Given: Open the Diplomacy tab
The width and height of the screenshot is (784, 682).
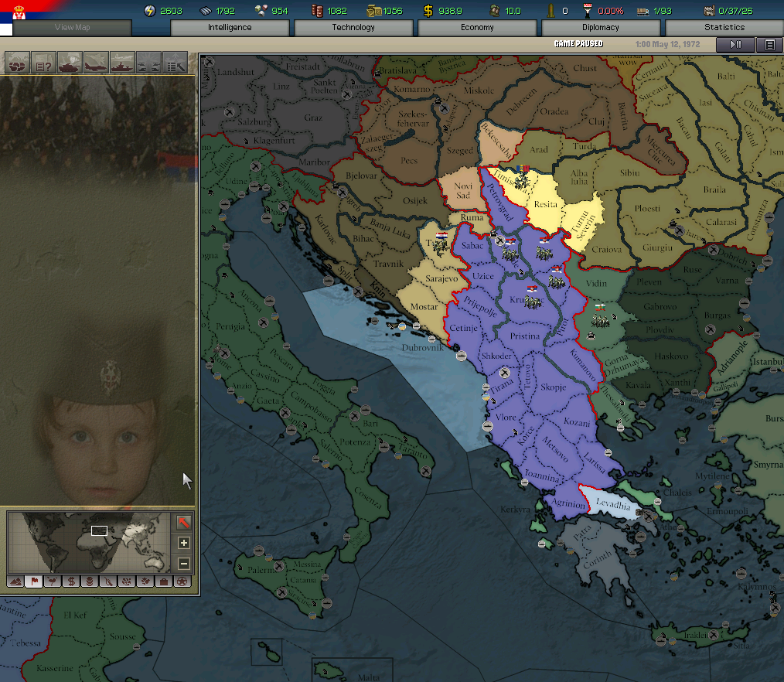Looking at the screenshot, I should (601, 28).
